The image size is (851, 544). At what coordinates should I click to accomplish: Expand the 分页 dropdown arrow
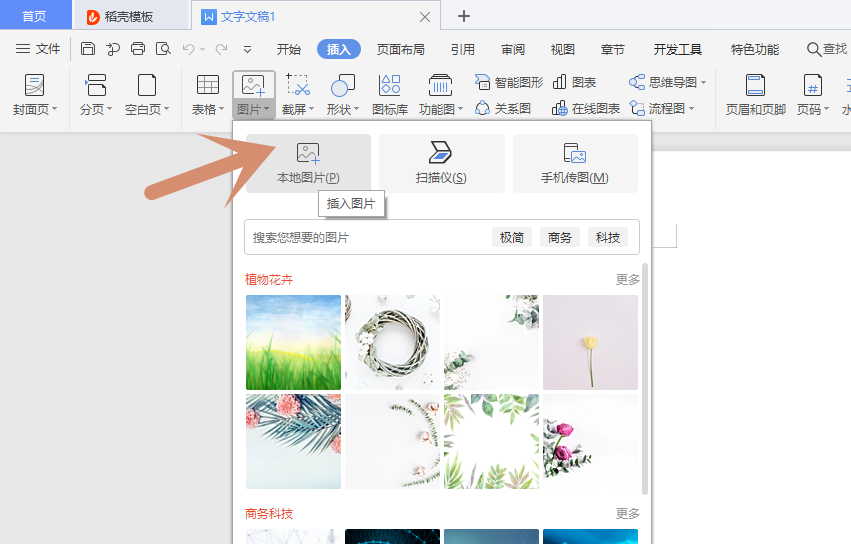coord(110,109)
